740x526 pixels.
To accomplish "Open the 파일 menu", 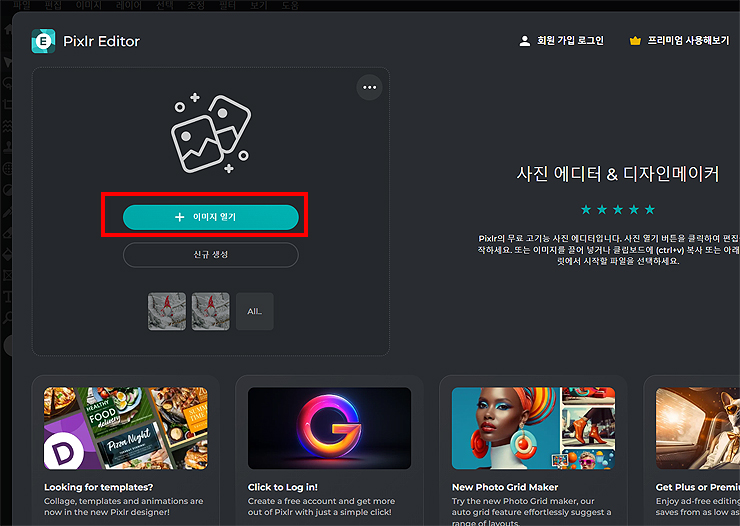I will click(x=22, y=5).
